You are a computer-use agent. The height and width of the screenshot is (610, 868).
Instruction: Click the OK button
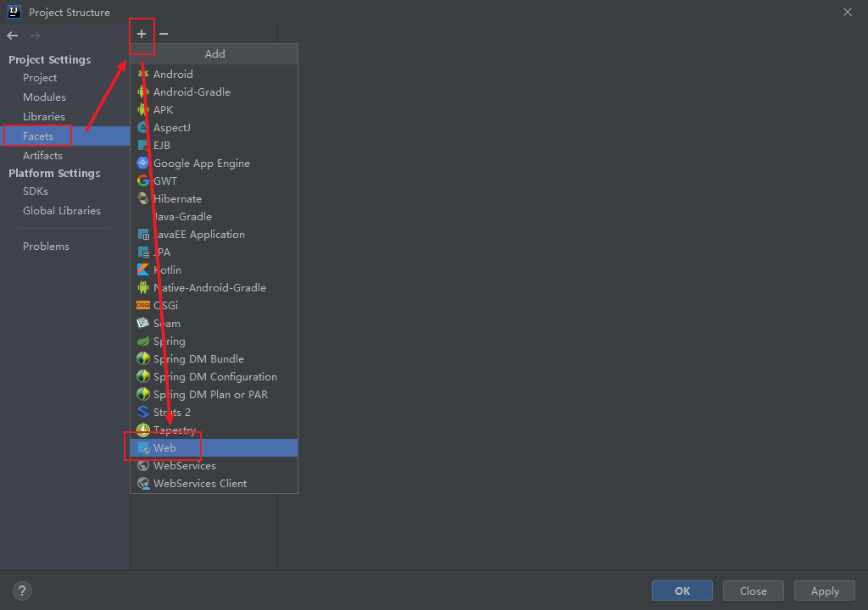pos(682,591)
